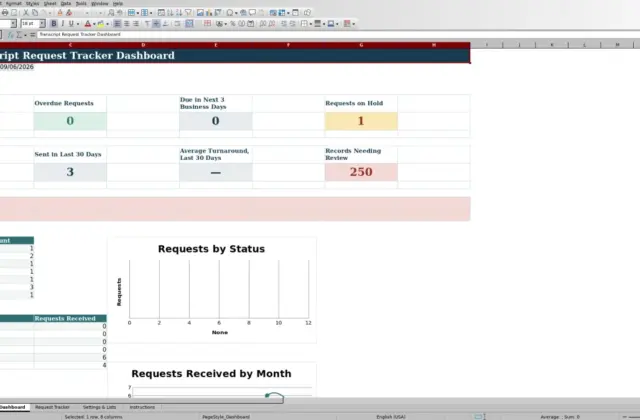Click the Clear Direct Formatting icon

click(69, 12)
